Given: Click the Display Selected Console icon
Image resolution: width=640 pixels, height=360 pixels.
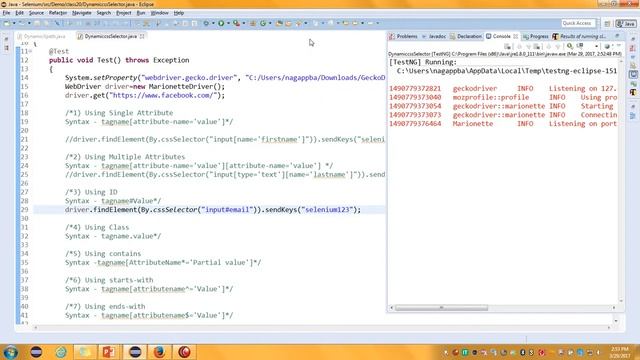Looking at the screenshot, I should (580, 46).
